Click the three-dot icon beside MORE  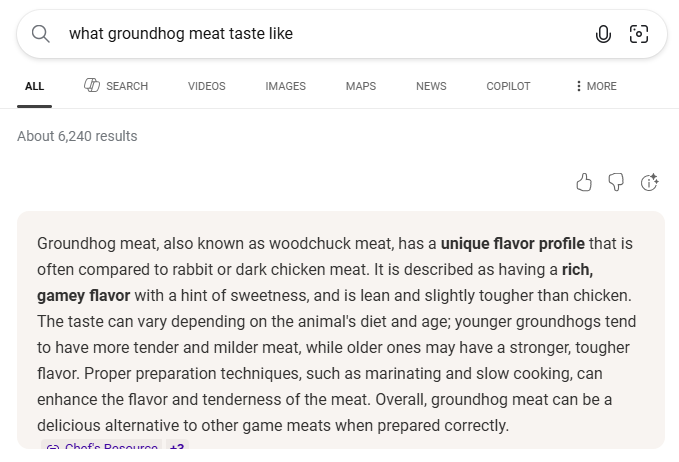tap(578, 86)
